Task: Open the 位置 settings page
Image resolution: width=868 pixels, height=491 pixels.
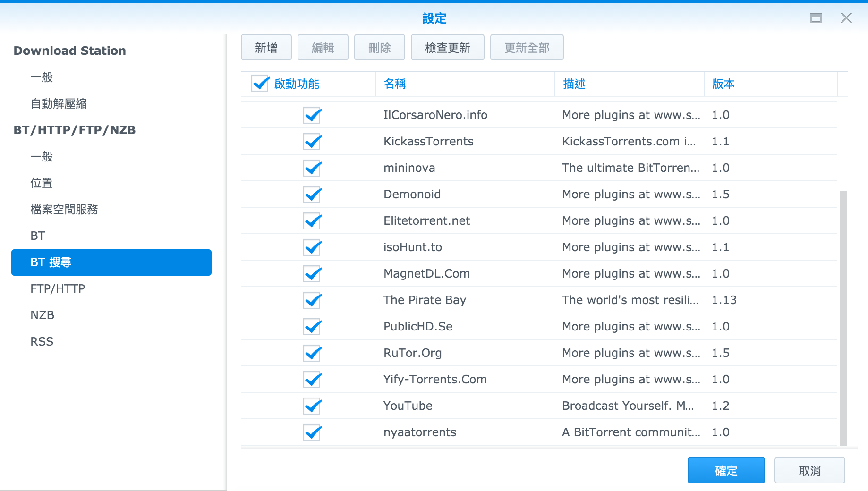Action: coord(111,183)
